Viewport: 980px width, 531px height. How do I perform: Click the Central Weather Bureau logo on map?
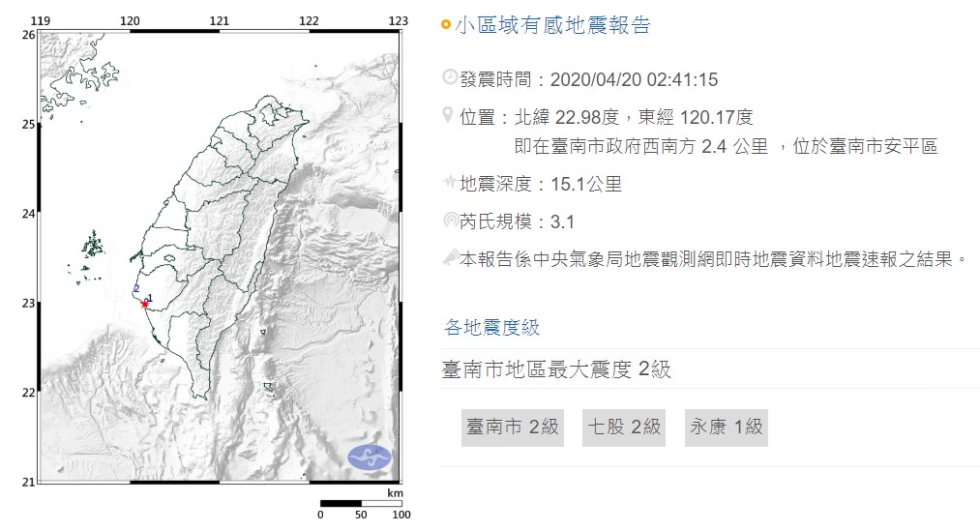(370, 457)
